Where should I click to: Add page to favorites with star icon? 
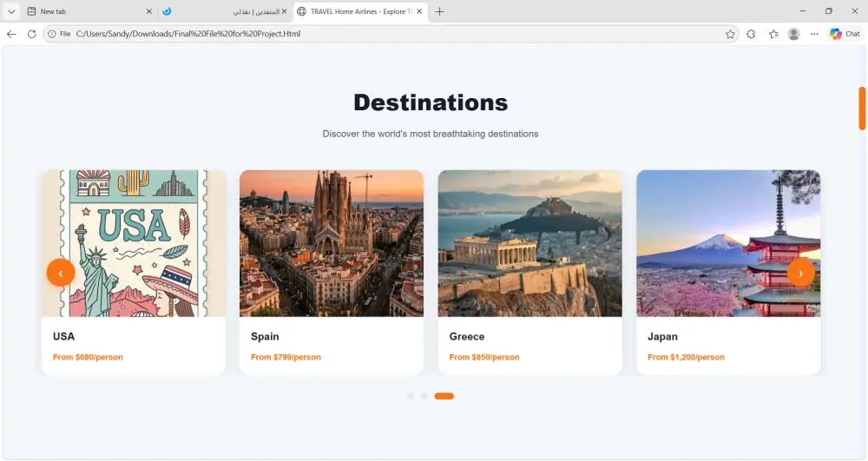pos(730,35)
